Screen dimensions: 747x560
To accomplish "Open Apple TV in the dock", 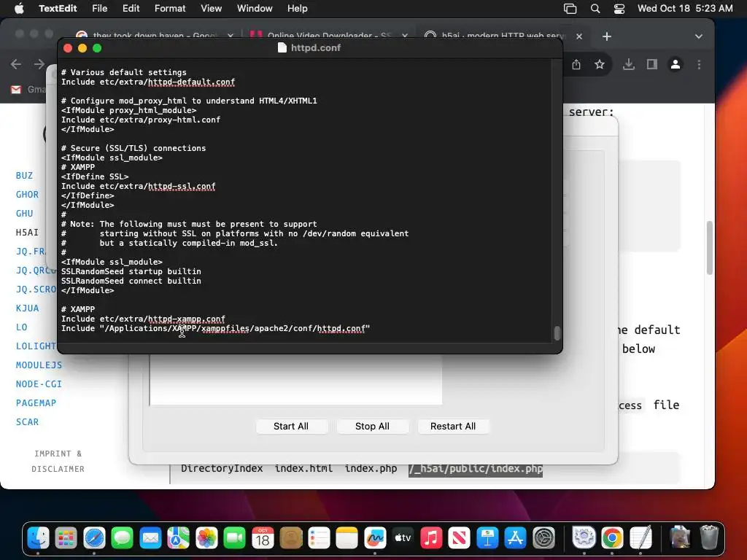I will tap(403, 539).
